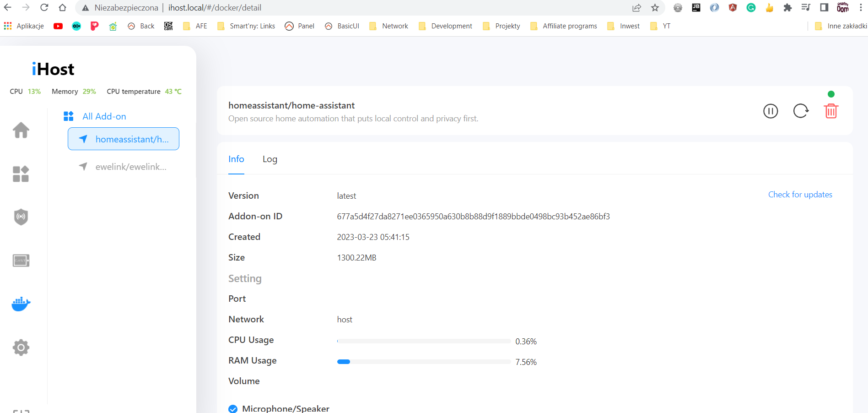Image resolution: width=868 pixels, height=413 pixels.
Task: Open the devices grid sidebar icon
Action: pyautogui.click(x=21, y=174)
